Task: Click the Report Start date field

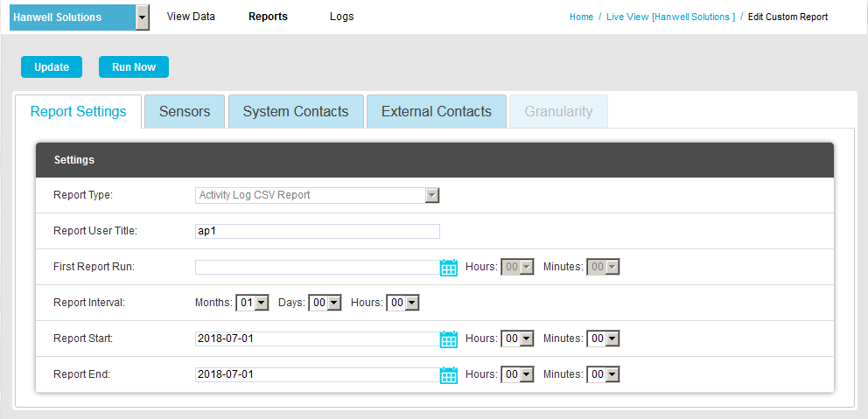Action: (318, 339)
